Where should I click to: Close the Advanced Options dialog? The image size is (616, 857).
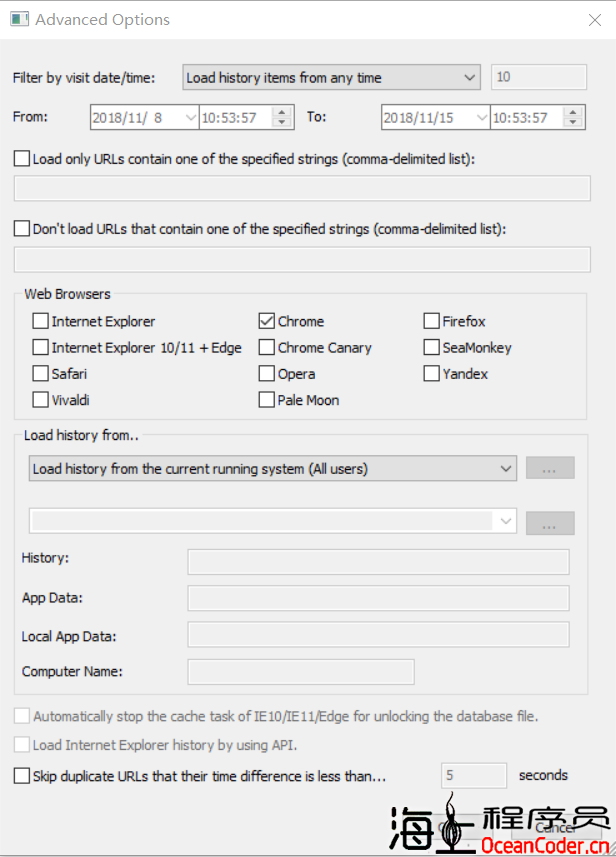(596, 19)
